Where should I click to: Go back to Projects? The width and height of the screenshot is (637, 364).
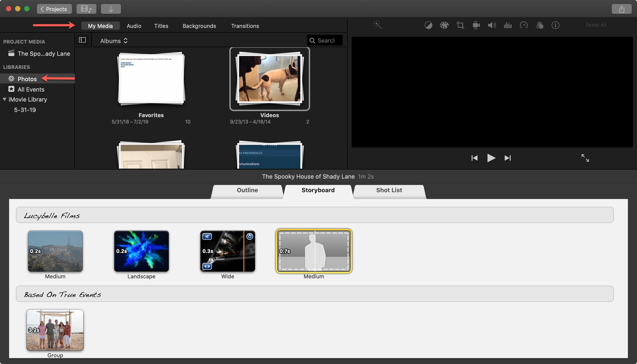[x=54, y=9]
